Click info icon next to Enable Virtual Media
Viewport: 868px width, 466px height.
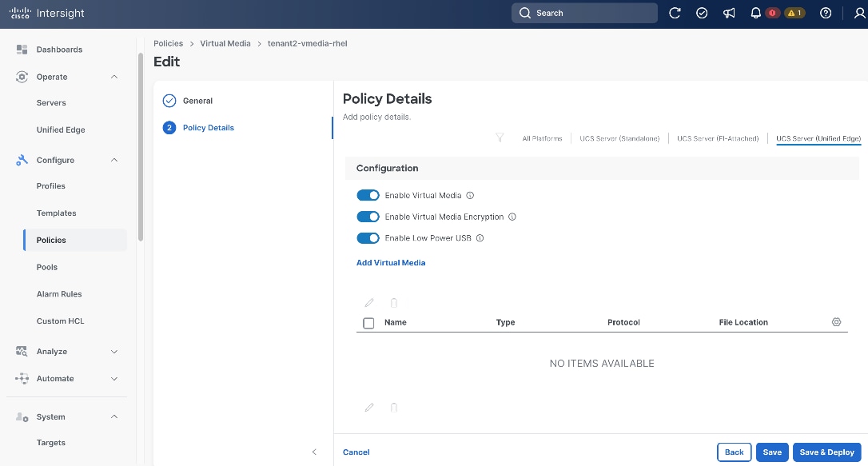pyautogui.click(x=470, y=195)
